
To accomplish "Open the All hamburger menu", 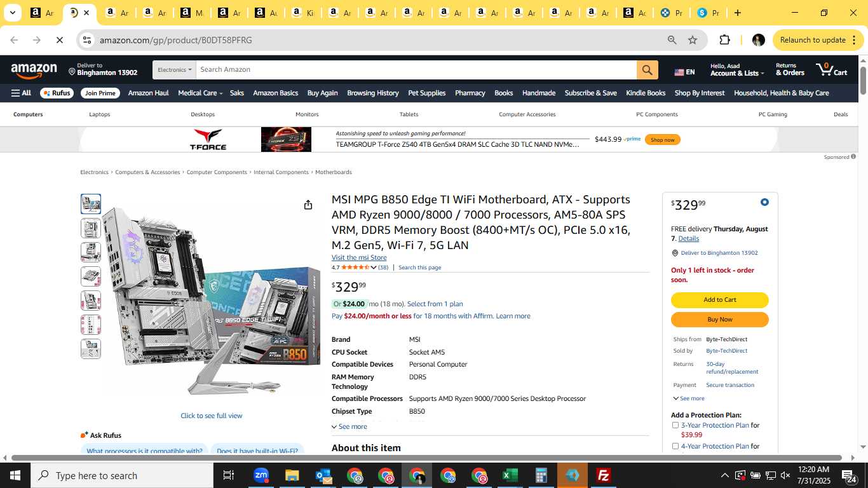I will pyautogui.click(x=21, y=93).
